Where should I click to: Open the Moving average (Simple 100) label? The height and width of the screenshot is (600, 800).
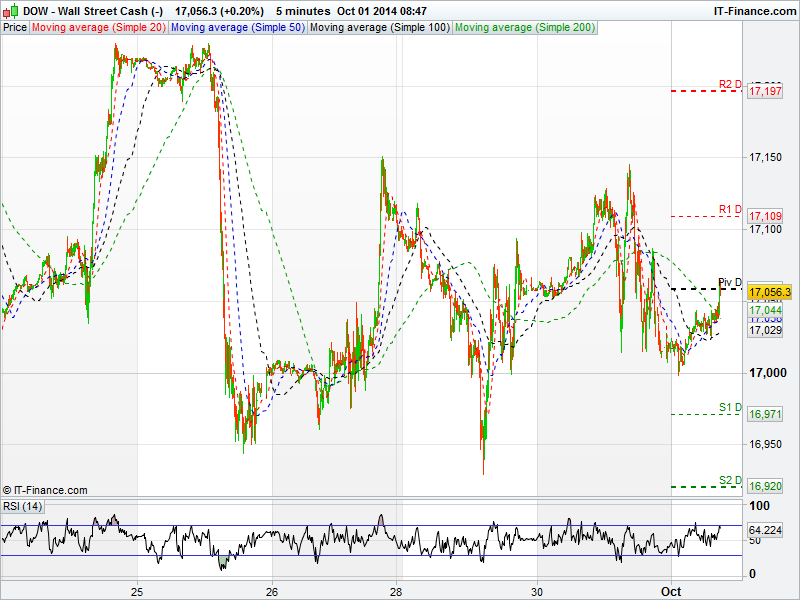coord(379,27)
